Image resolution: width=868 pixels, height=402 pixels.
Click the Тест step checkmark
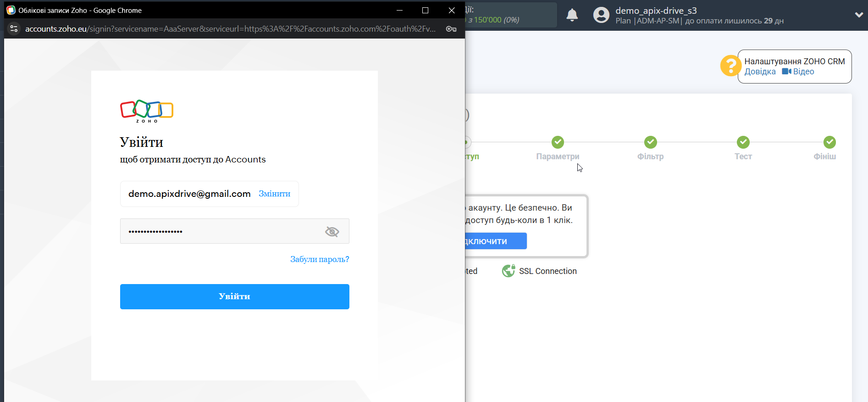point(743,142)
